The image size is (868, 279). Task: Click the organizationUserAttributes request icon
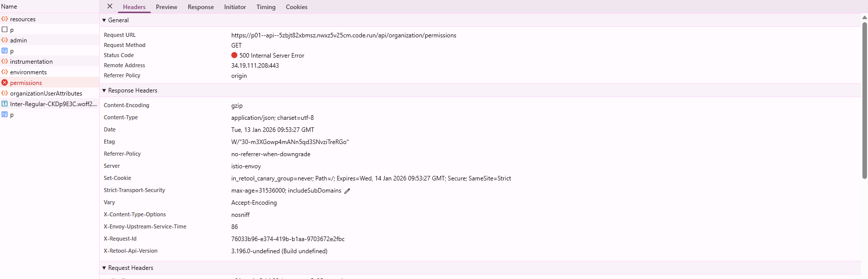[x=5, y=94]
